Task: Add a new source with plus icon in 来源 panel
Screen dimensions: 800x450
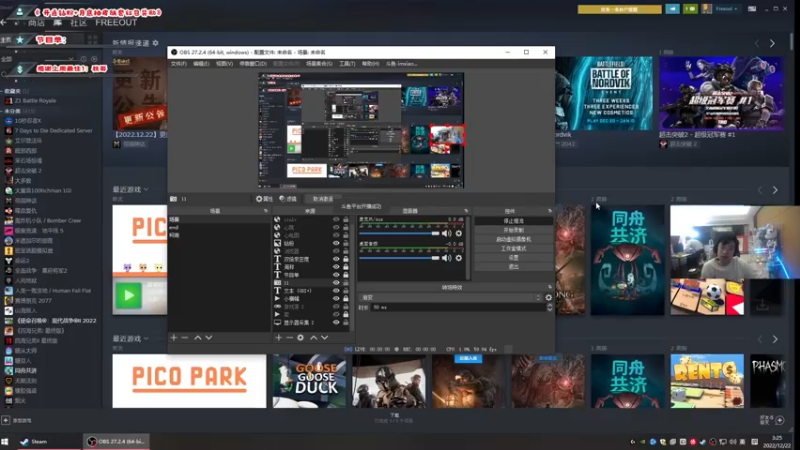Action: 279,337
